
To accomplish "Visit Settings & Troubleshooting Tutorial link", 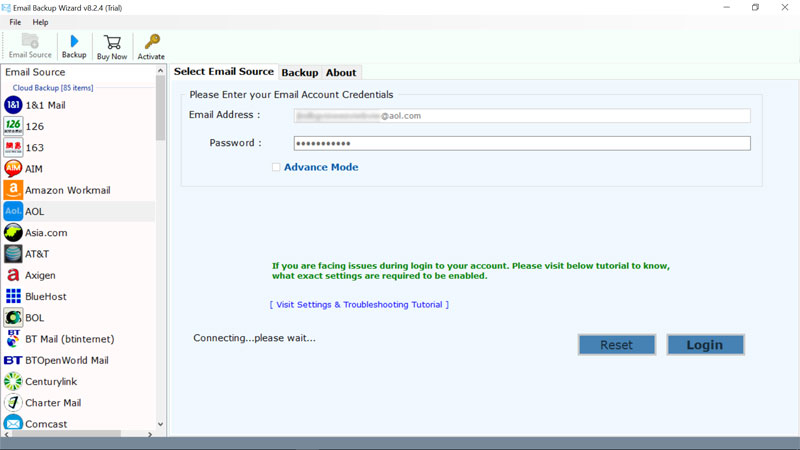I will (359, 305).
